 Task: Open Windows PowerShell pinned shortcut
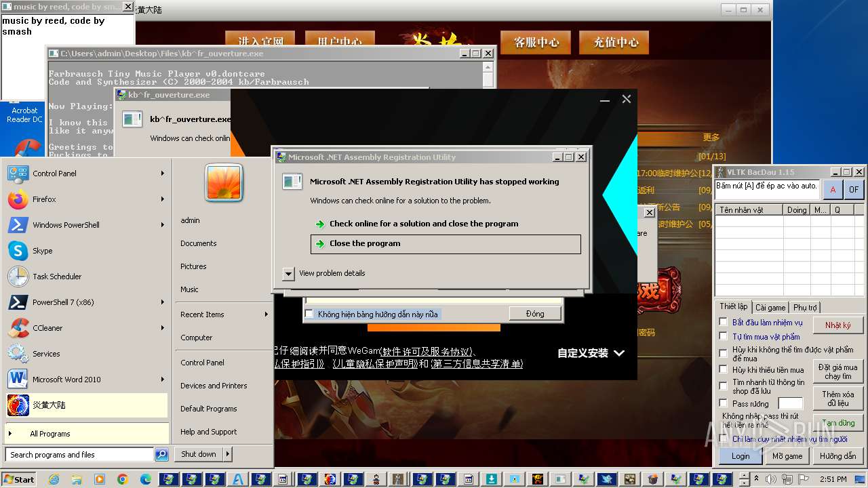click(x=18, y=225)
